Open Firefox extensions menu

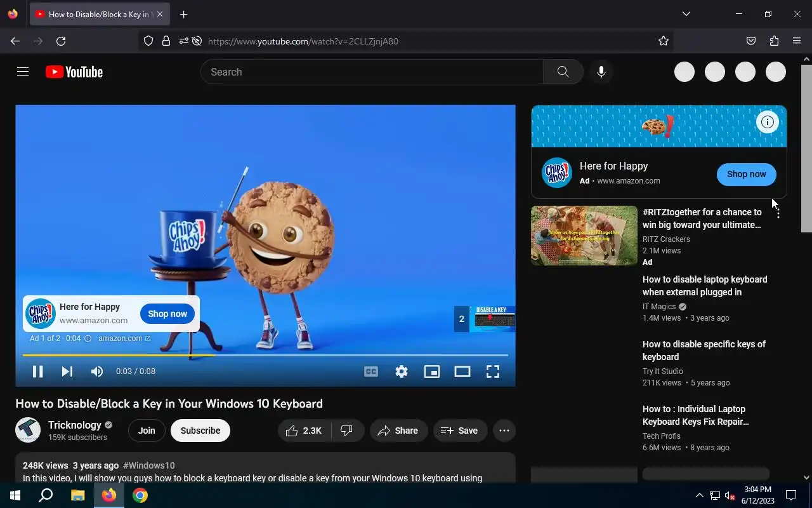tap(774, 41)
